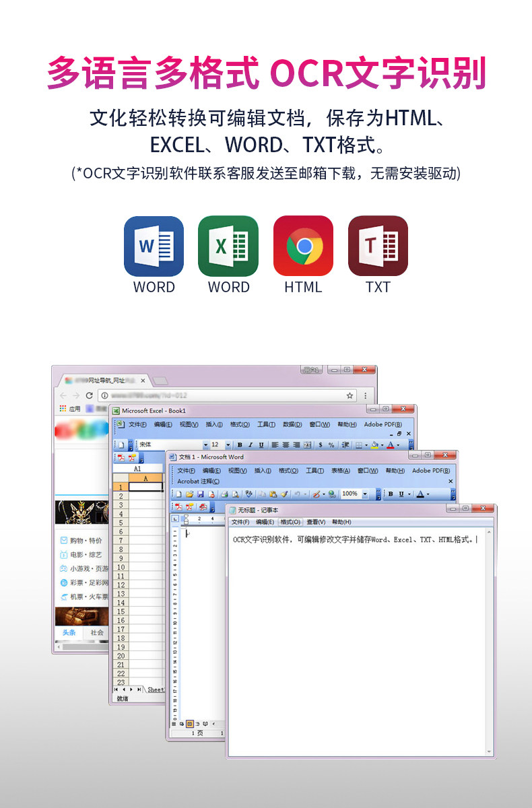
Task: Center text using Excel's toolbar icon
Action: coord(286,445)
